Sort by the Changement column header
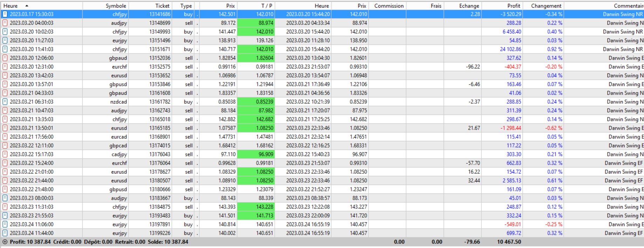 543,6
